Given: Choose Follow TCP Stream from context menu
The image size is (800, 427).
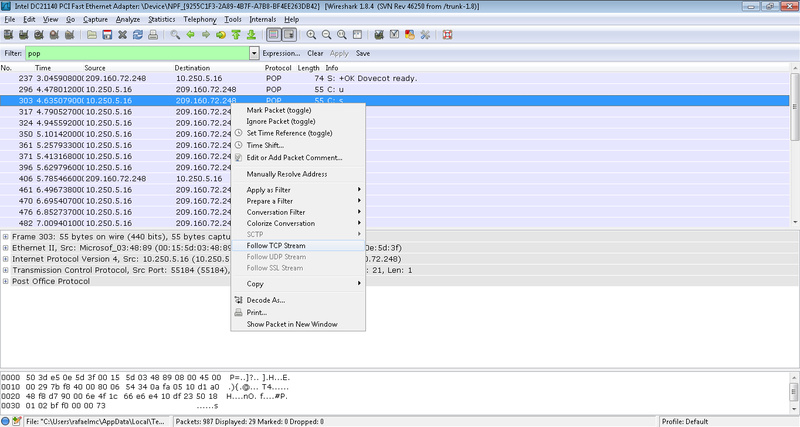Looking at the screenshot, I should [x=298, y=246].
